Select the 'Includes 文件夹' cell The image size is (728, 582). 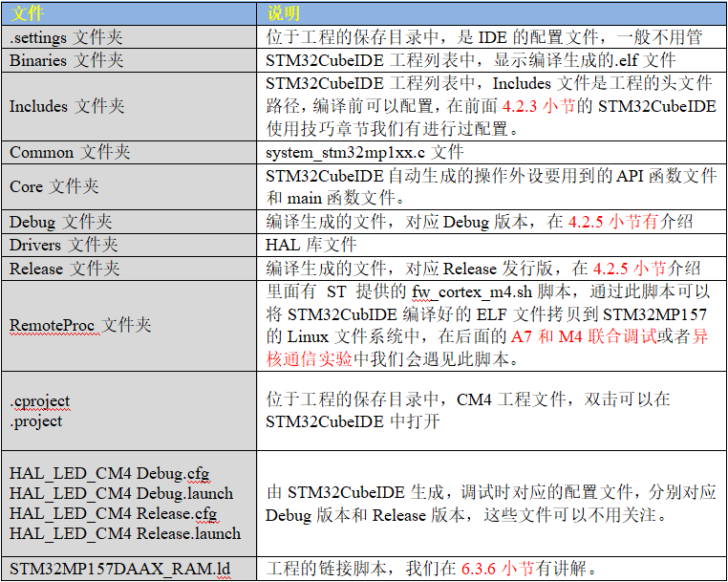(x=129, y=106)
